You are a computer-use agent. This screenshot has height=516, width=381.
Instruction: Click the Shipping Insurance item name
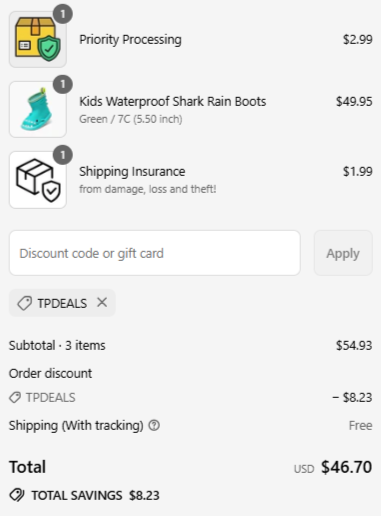132,171
